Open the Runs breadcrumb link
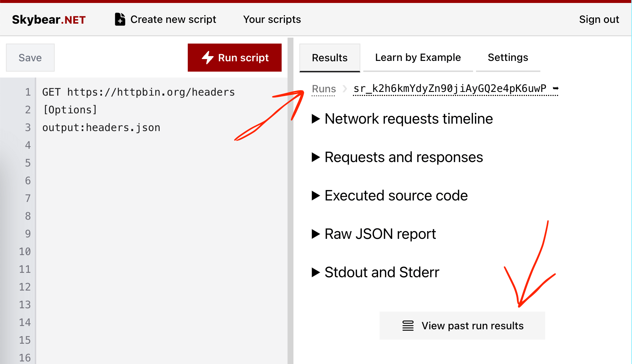 (323, 89)
